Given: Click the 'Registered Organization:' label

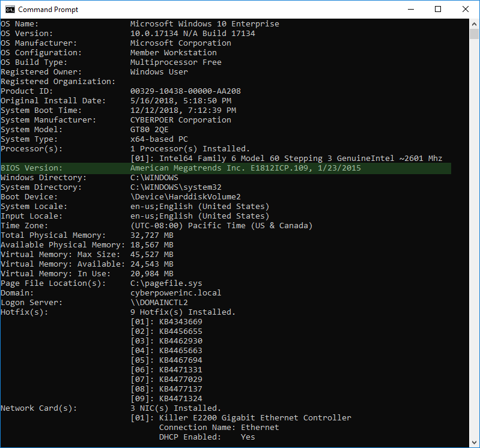Looking at the screenshot, I should click(58, 82).
